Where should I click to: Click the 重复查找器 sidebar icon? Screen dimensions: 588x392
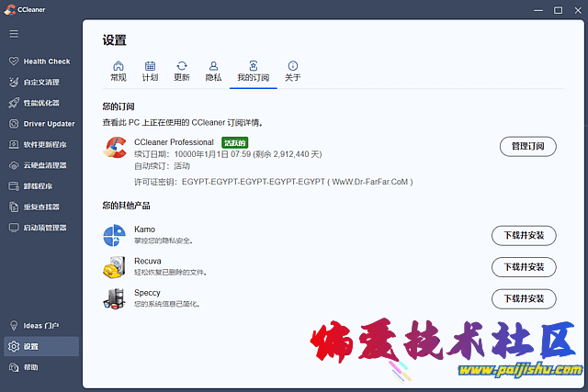point(14,207)
